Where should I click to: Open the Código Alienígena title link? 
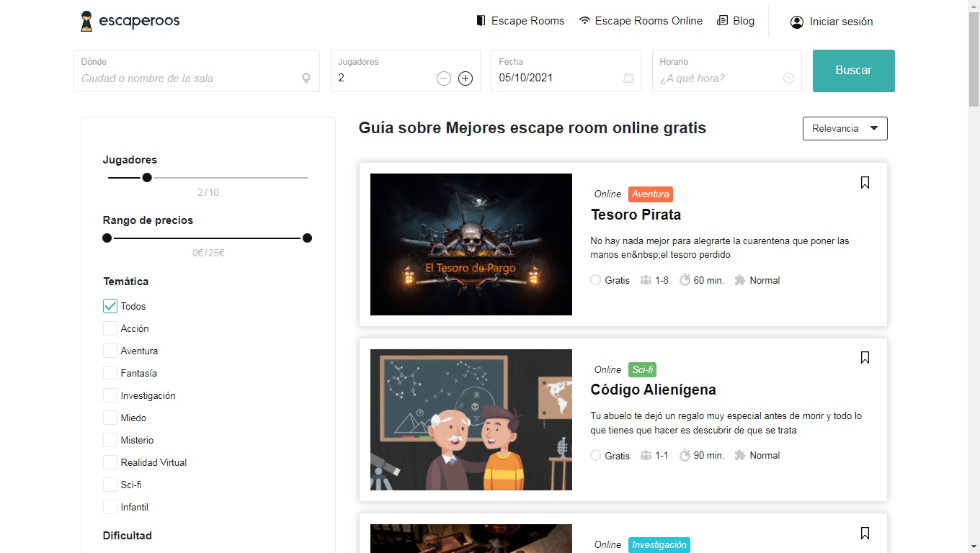pos(653,390)
